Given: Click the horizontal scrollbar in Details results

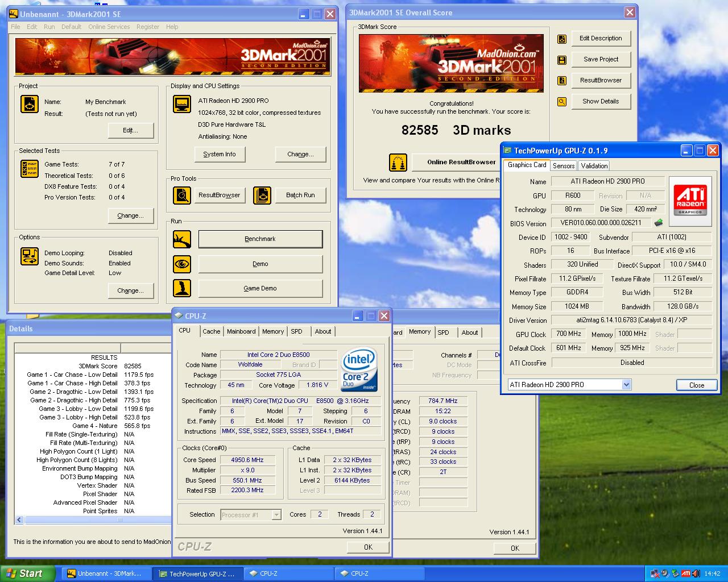Looking at the screenshot, I should (97, 519).
